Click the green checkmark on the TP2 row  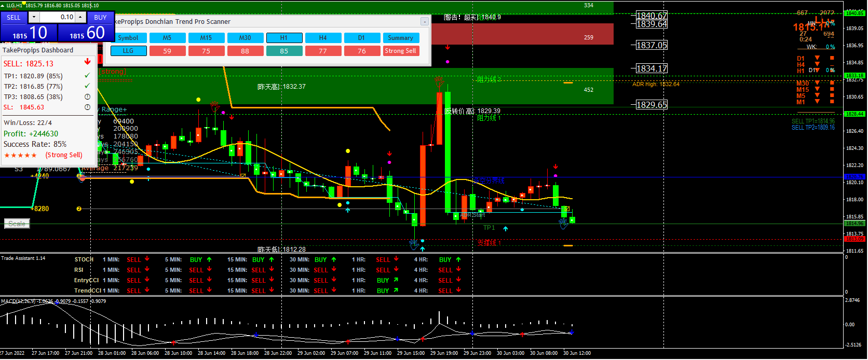click(x=87, y=86)
